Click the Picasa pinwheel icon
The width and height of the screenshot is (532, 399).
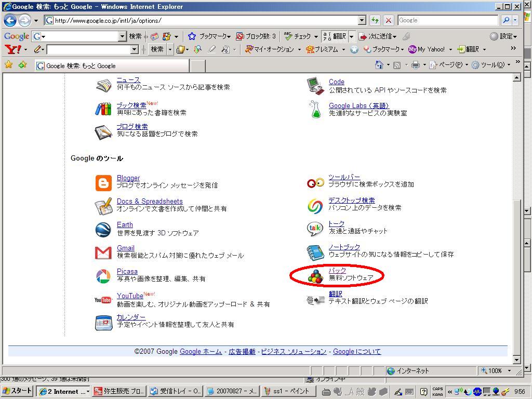pos(103,276)
